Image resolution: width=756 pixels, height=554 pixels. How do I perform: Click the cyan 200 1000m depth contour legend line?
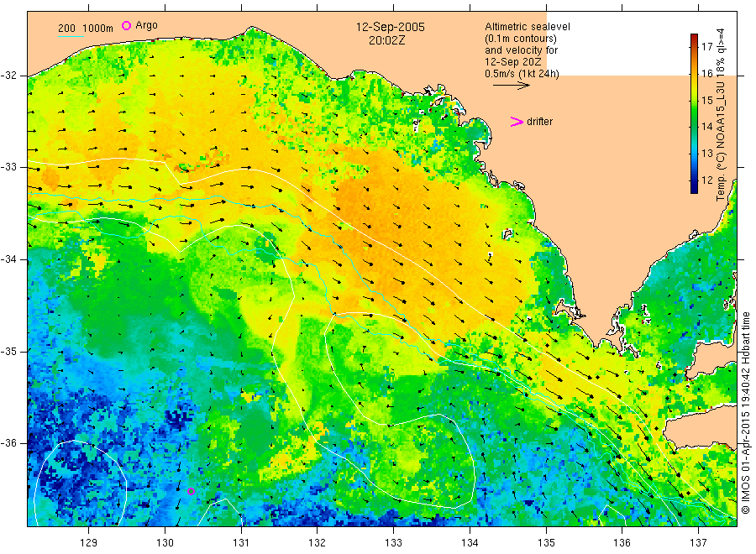71,35
